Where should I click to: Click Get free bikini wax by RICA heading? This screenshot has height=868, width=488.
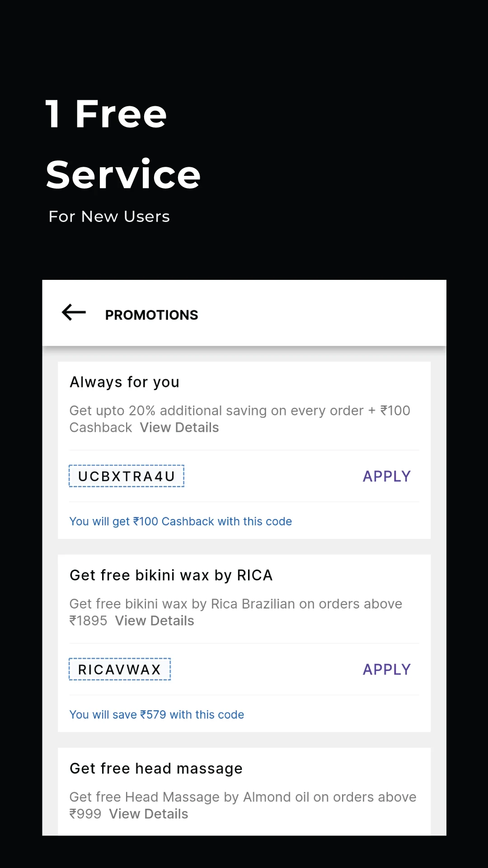click(x=171, y=575)
